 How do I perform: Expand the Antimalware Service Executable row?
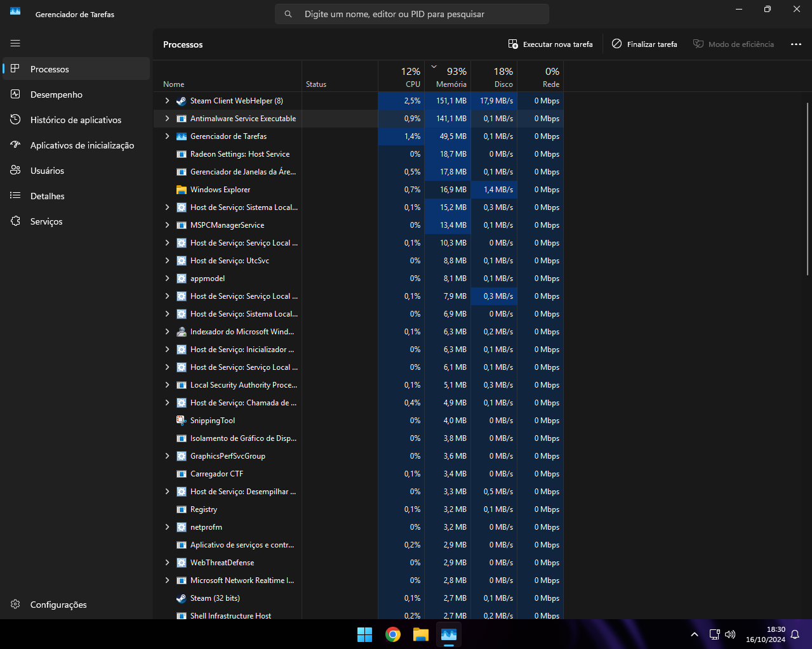coord(167,119)
